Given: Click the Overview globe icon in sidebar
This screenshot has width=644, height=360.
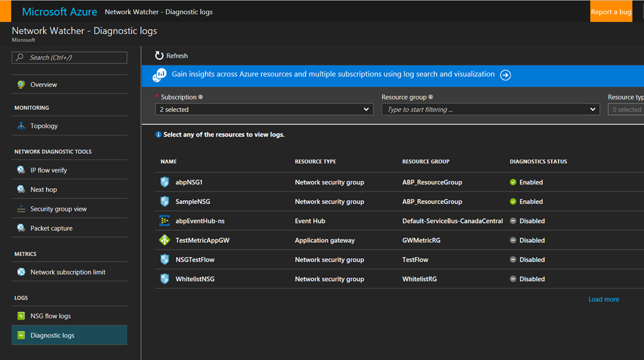Looking at the screenshot, I should coord(21,85).
